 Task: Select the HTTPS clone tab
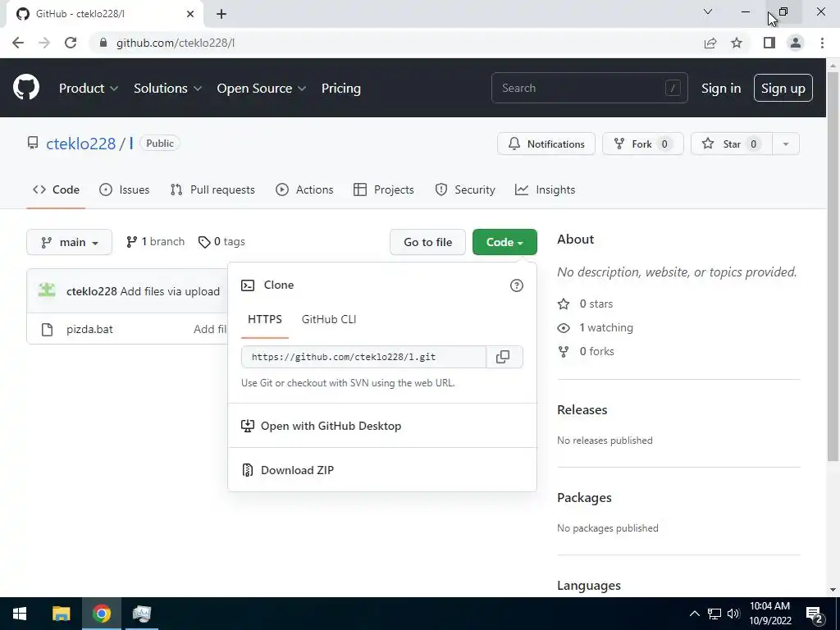tap(265, 319)
